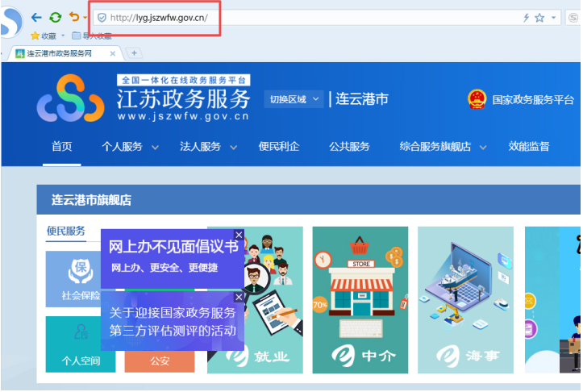Expand the chevron beside 法人服务
This screenshot has width=583, height=392.
234,148
